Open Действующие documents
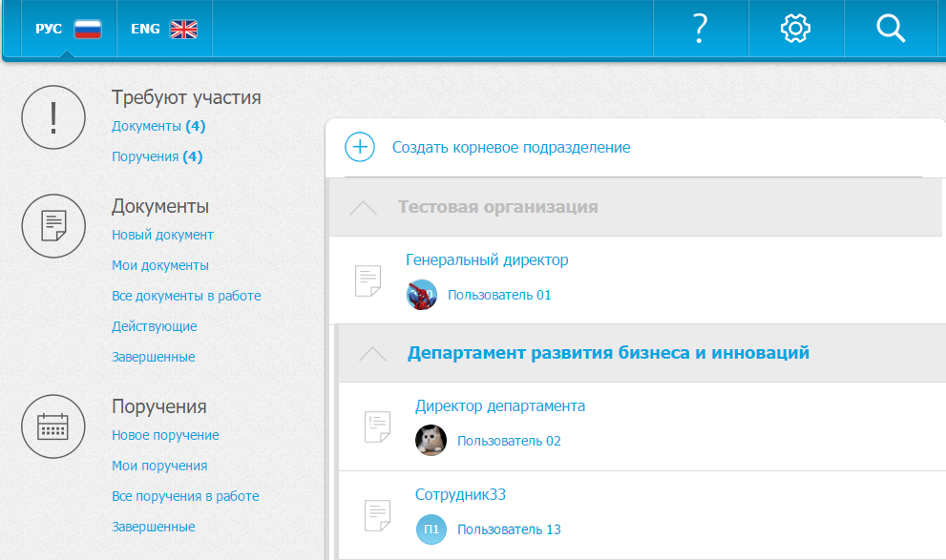 coord(155,326)
